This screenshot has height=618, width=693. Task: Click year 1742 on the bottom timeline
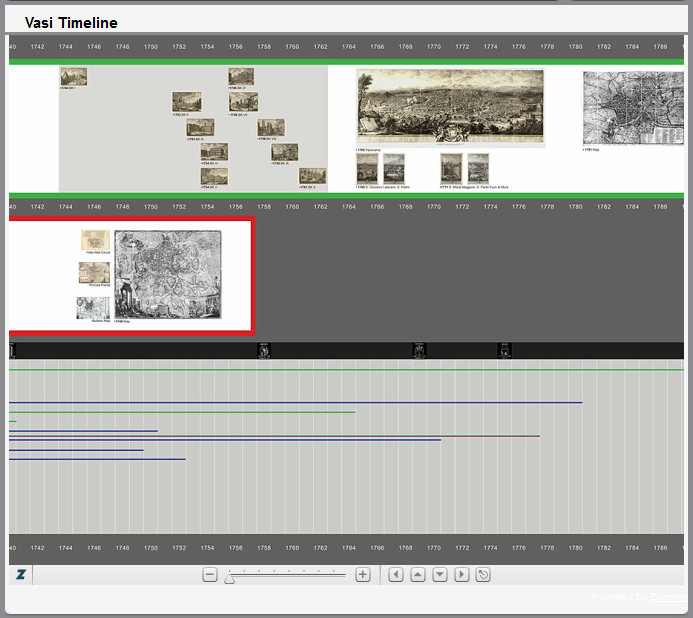point(38,548)
